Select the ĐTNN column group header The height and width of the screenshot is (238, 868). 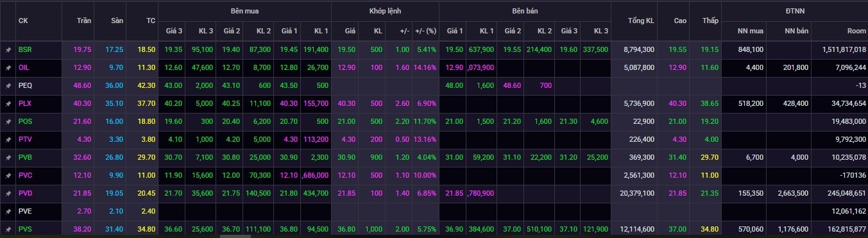point(794,11)
